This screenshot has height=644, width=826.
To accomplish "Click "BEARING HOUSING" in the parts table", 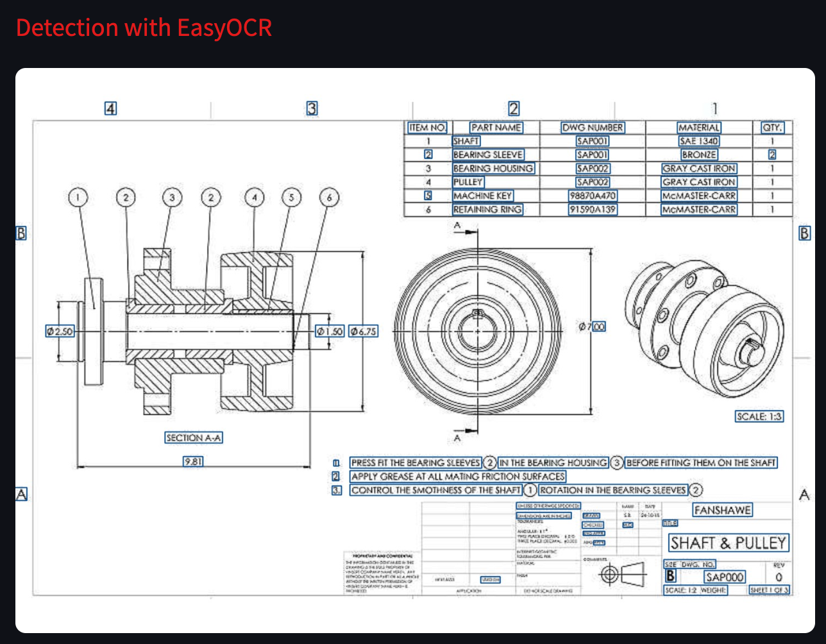I will pyautogui.click(x=493, y=169).
